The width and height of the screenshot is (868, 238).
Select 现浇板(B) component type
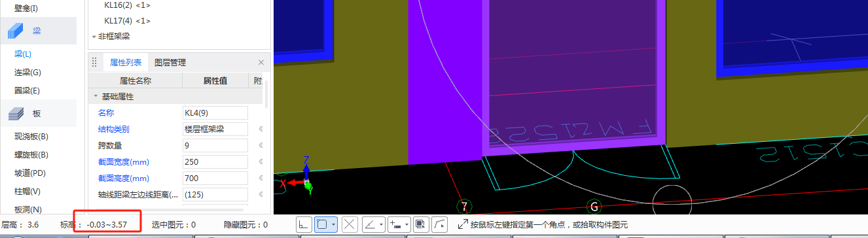coord(31,137)
